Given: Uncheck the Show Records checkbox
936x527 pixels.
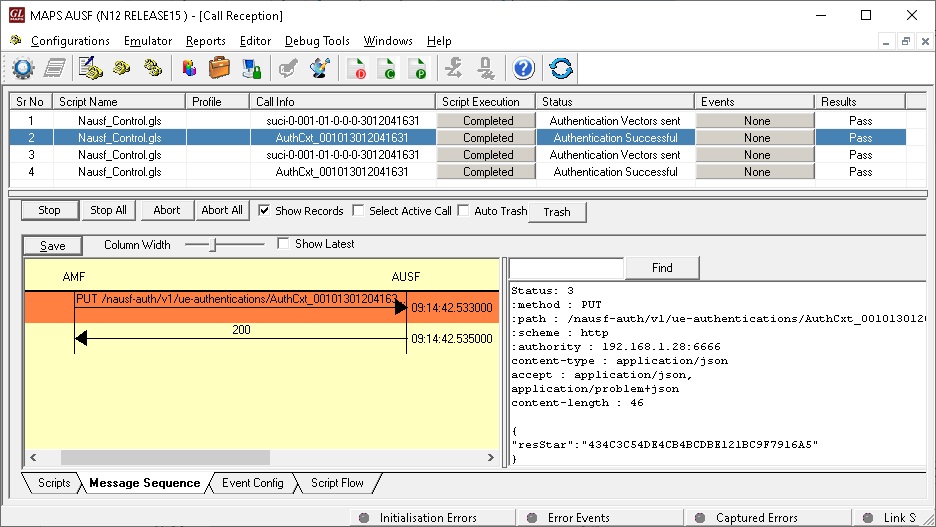Looking at the screenshot, I should (x=264, y=210).
